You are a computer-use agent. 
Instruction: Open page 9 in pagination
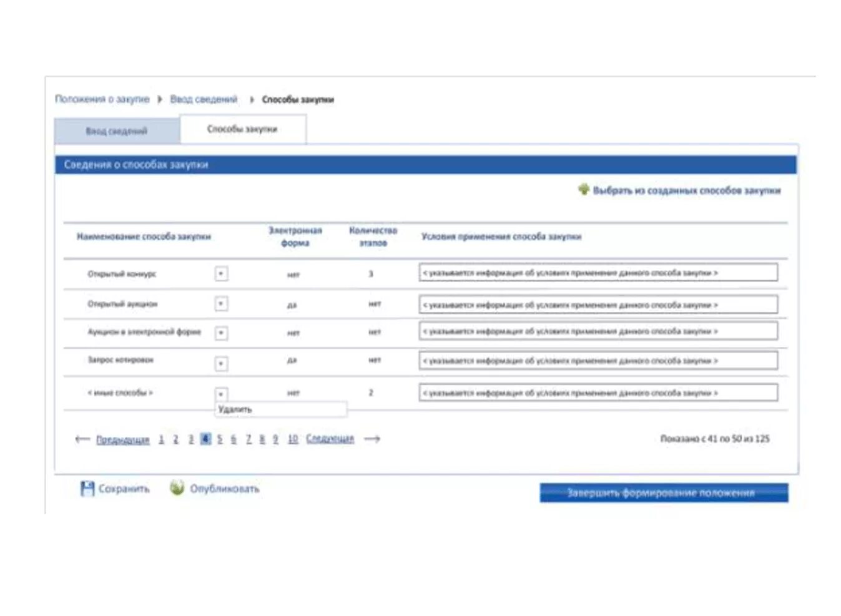tap(275, 439)
